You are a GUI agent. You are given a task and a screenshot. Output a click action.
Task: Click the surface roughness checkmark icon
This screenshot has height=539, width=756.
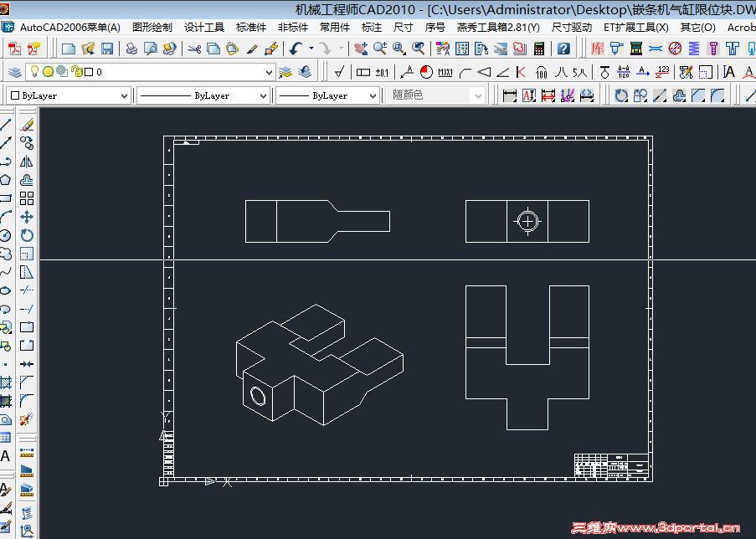point(339,72)
